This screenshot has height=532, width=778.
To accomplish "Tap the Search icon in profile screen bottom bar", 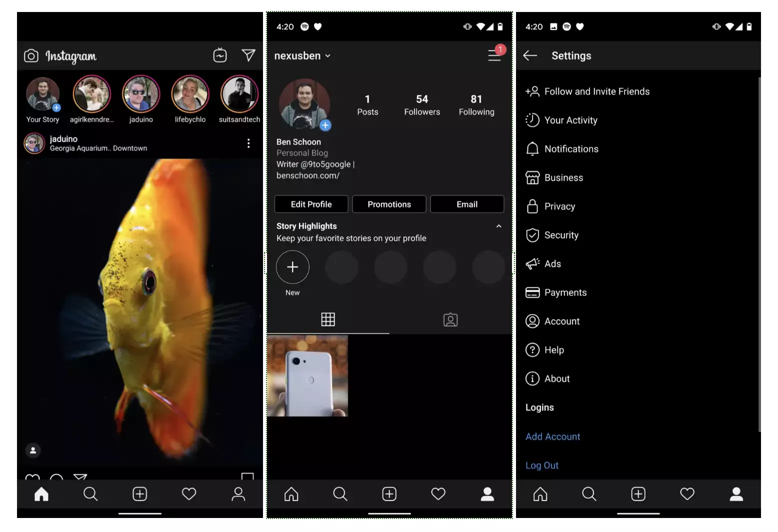I will point(340,494).
